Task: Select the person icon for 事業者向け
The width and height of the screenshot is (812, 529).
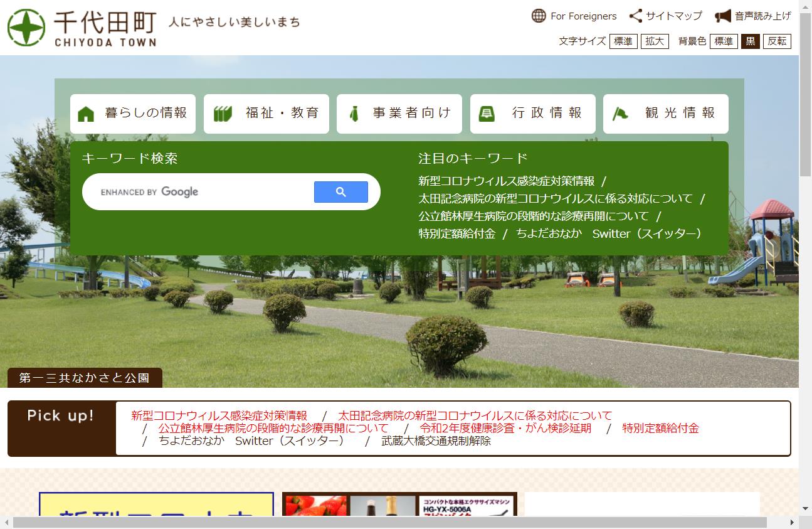Action: (x=355, y=114)
